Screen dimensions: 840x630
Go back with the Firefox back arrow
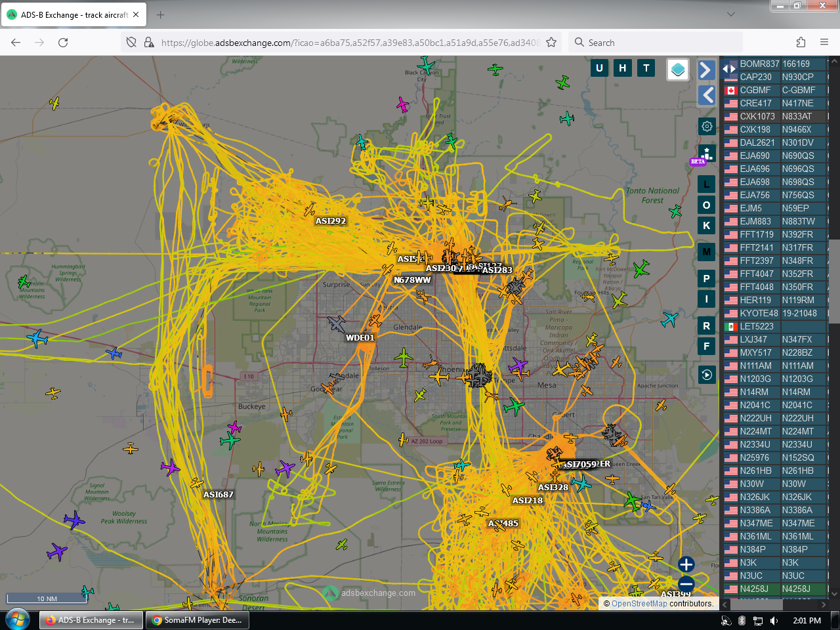tap(16, 42)
